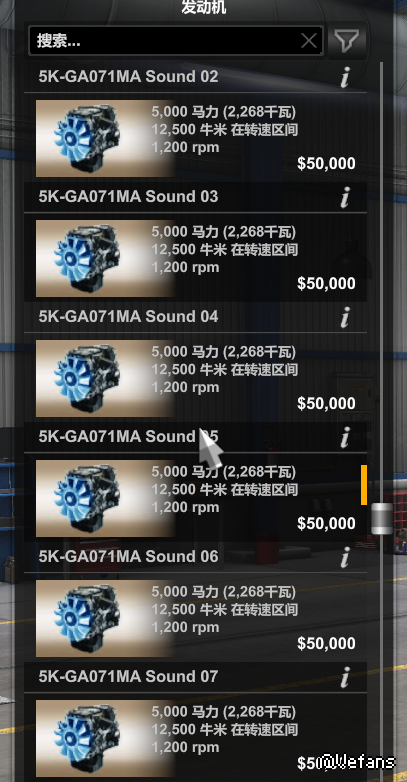Select the Sound 02 engine thumbnail

(105, 139)
